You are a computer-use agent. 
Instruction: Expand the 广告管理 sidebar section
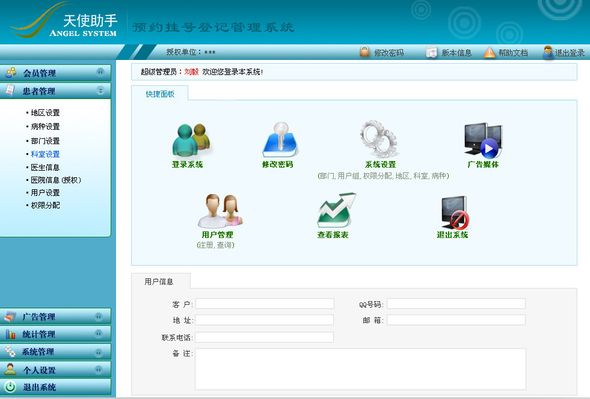point(56,317)
